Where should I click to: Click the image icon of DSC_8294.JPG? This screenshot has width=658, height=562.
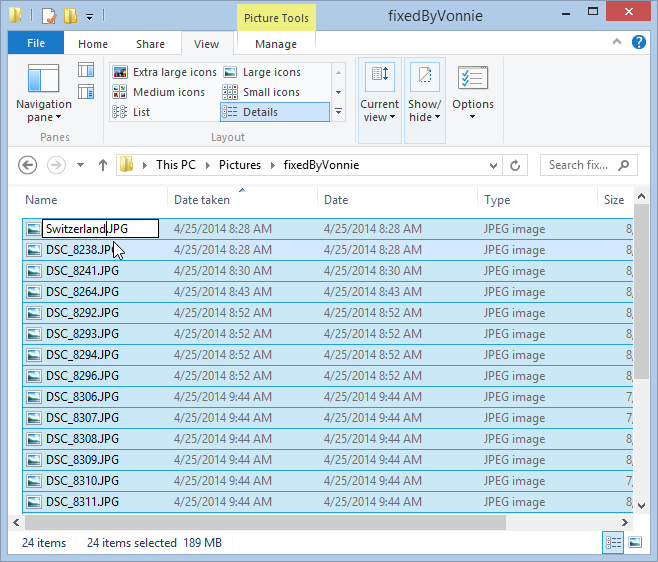pyautogui.click(x=34, y=355)
